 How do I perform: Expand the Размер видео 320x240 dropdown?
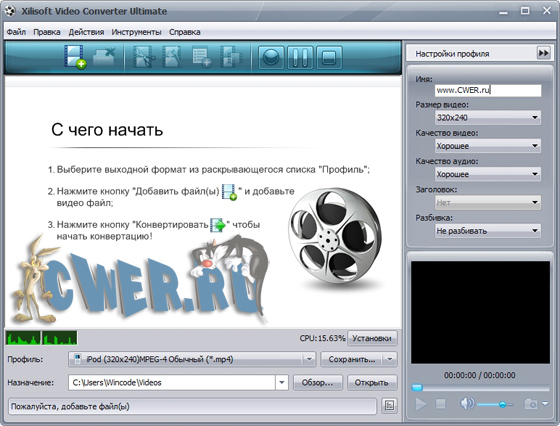pyautogui.click(x=488, y=117)
